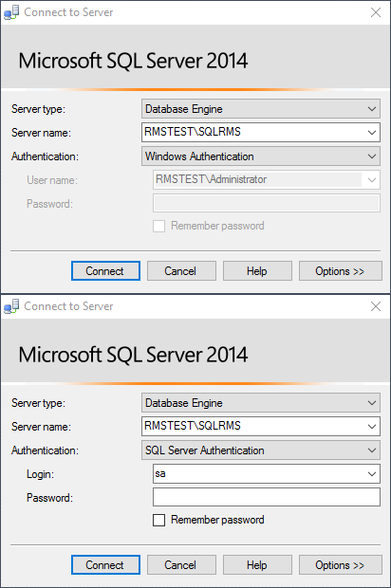391x588 pixels.
Task: Tick Remember password in the SQL Server Authentication dialog
Action: 158,520
